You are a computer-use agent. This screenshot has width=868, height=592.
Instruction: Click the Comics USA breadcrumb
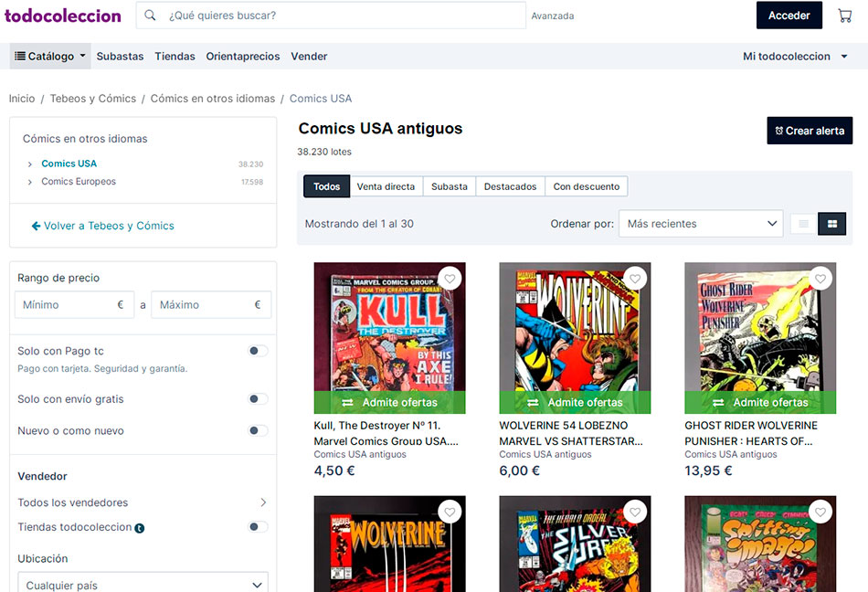[321, 99]
